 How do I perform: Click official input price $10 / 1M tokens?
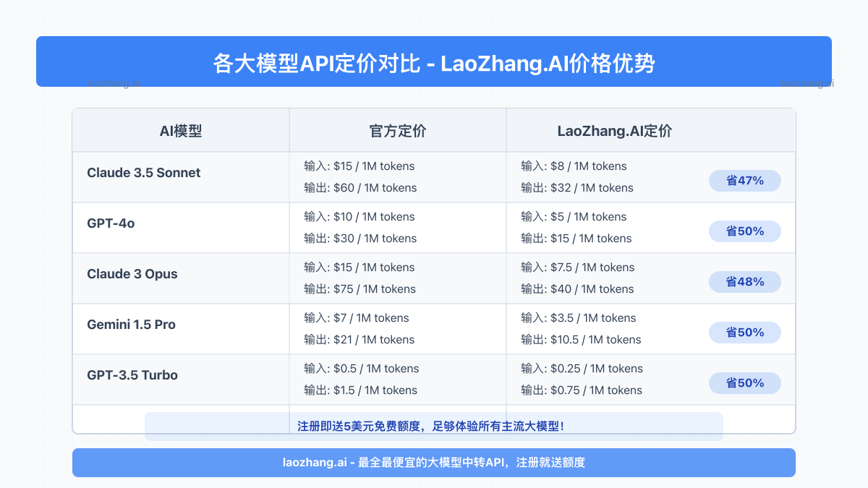[x=359, y=217]
